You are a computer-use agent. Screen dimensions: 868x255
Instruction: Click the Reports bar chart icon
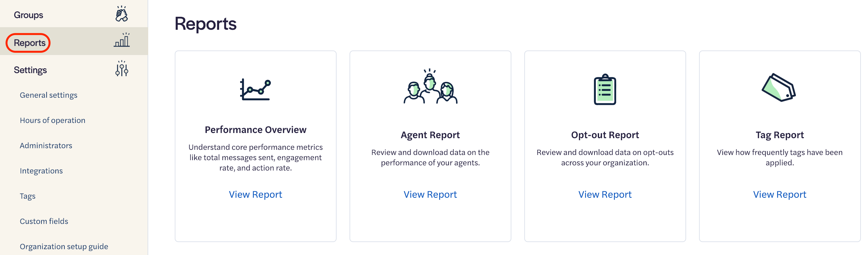122,40
